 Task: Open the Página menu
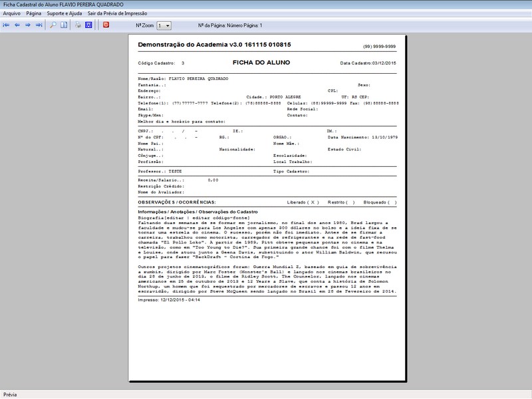pos(34,13)
